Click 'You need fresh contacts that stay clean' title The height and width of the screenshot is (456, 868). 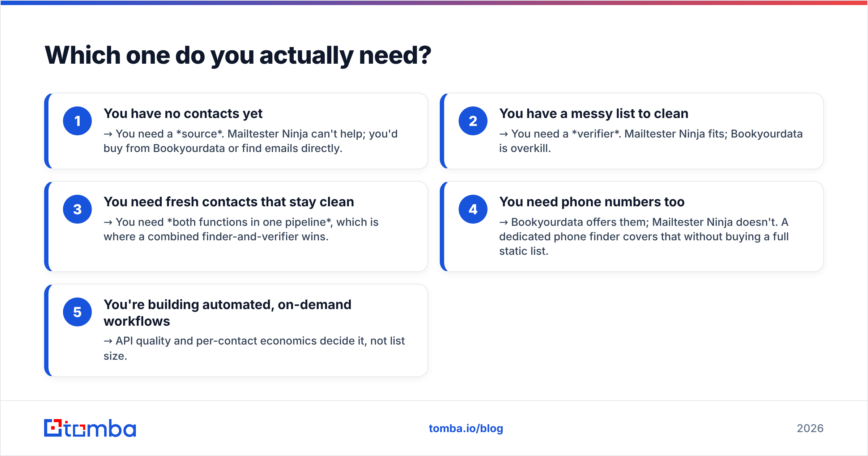[229, 202]
